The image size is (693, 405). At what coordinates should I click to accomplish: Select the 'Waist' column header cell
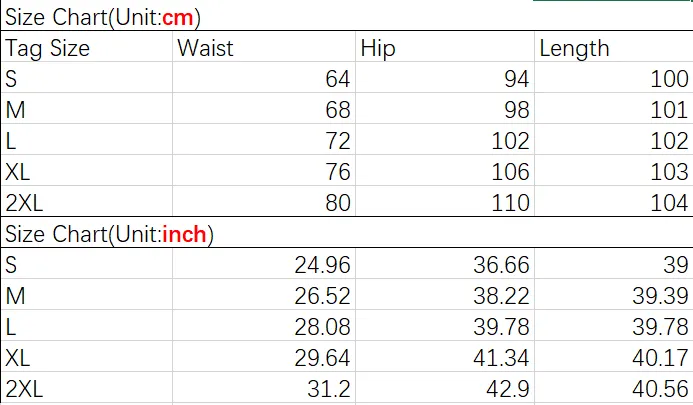pos(264,46)
